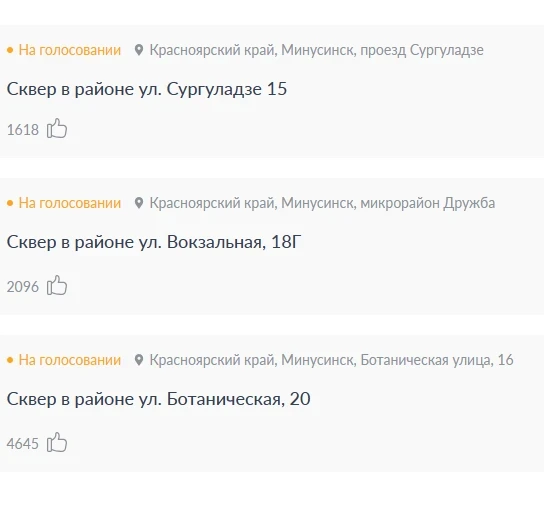
Task: Click orange status dot on Вокзальная card
Action: (x=10, y=203)
